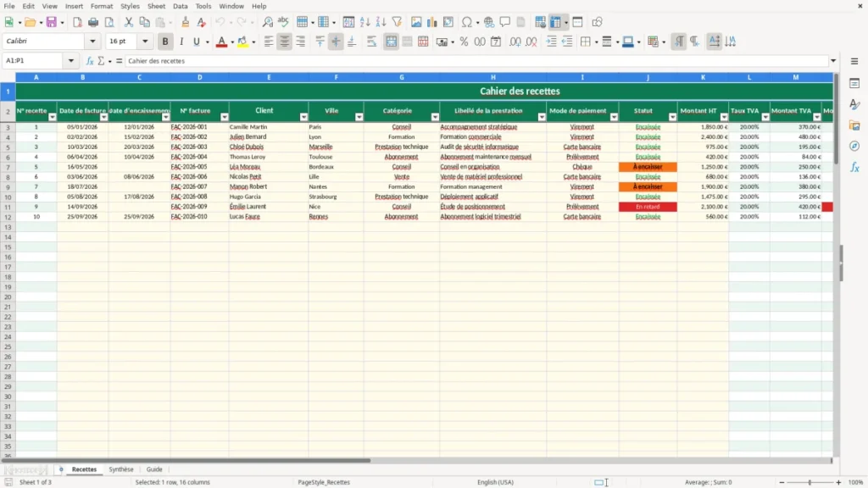Image resolution: width=868 pixels, height=488 pixels.
Task: Click the Formula equals button
Action: [x=119, y=61]
